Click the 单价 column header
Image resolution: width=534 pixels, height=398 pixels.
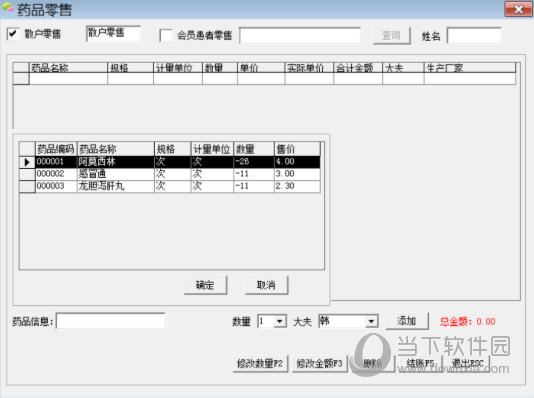click(261, 68)
